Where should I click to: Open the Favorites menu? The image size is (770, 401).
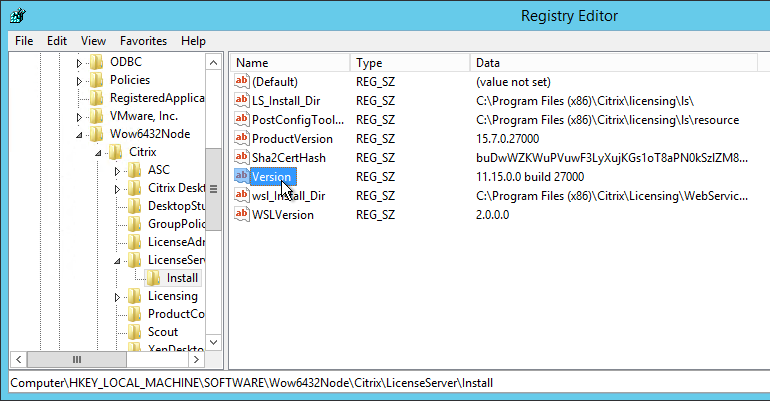[143, 41]
